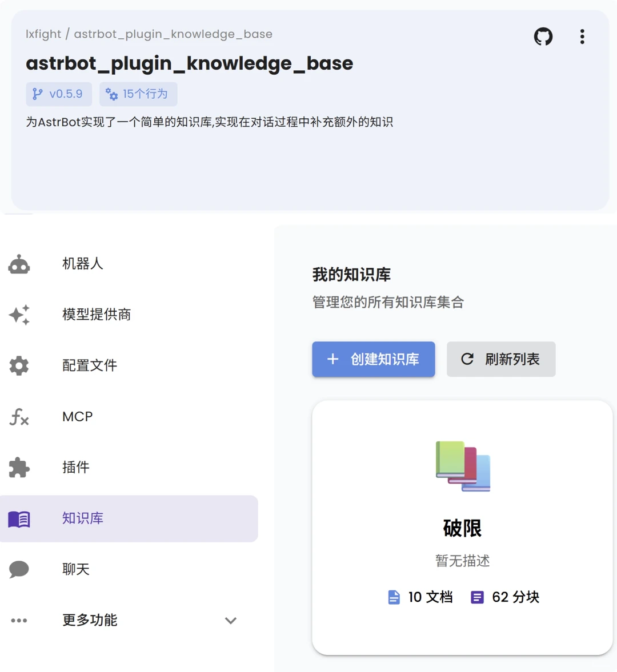The width and height of the screenshot is (617, 672).
Task: Click the refresh arrow icon on 刷新列表
Action: click(x=467, y=359)
